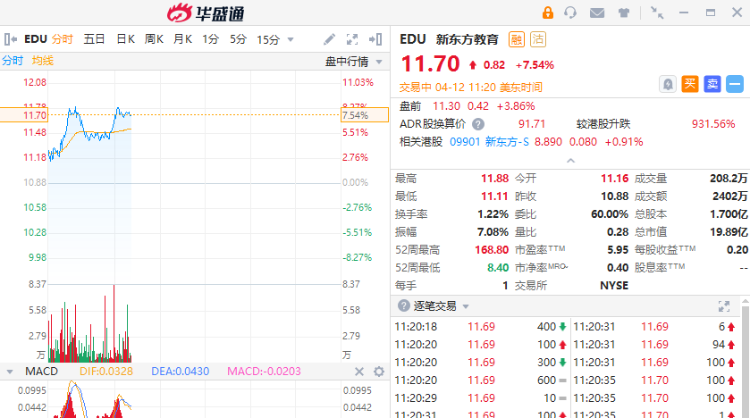This screenshot has height=418, width=750.
Task: Toggle the 均线 moving average line
Action: (x=43, y=61)
